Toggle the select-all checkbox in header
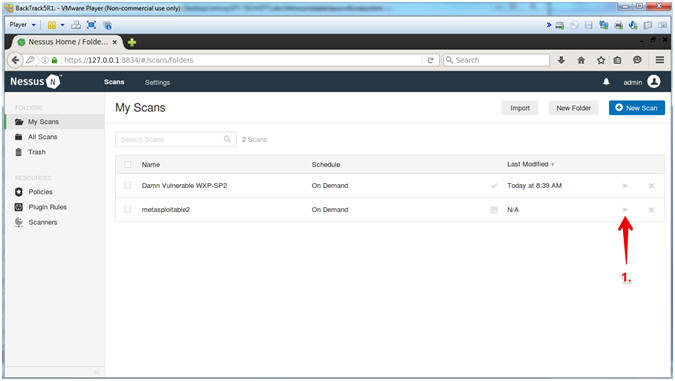This screenshot has width=675, height=381. pos(127,164)
